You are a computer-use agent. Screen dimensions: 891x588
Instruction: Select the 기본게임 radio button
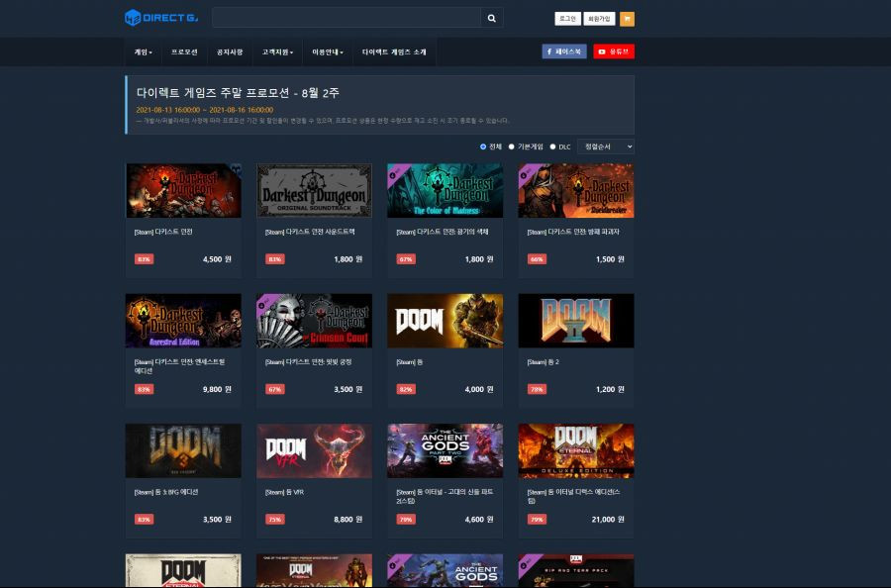(x=512, y=147)
